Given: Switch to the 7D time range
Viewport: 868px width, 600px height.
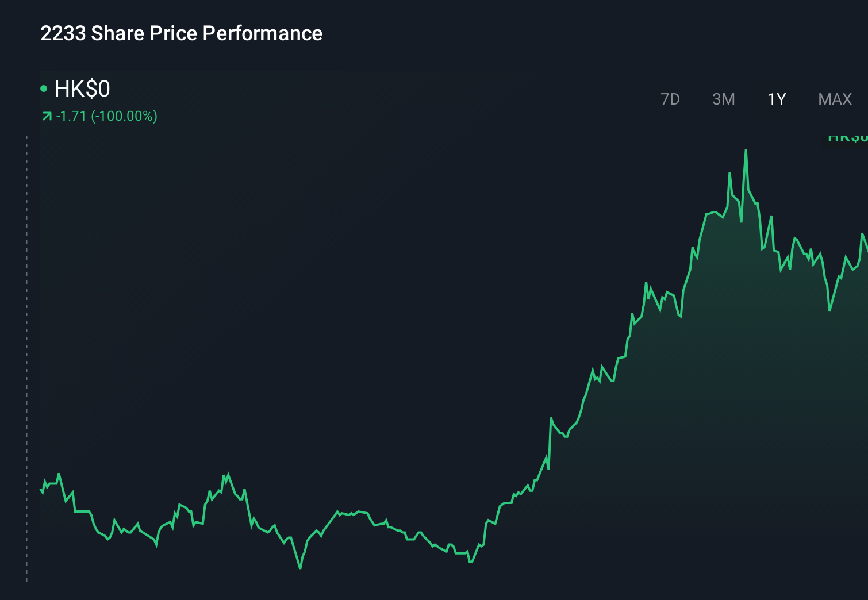Looking at the screenshot, I should [670, 99].
